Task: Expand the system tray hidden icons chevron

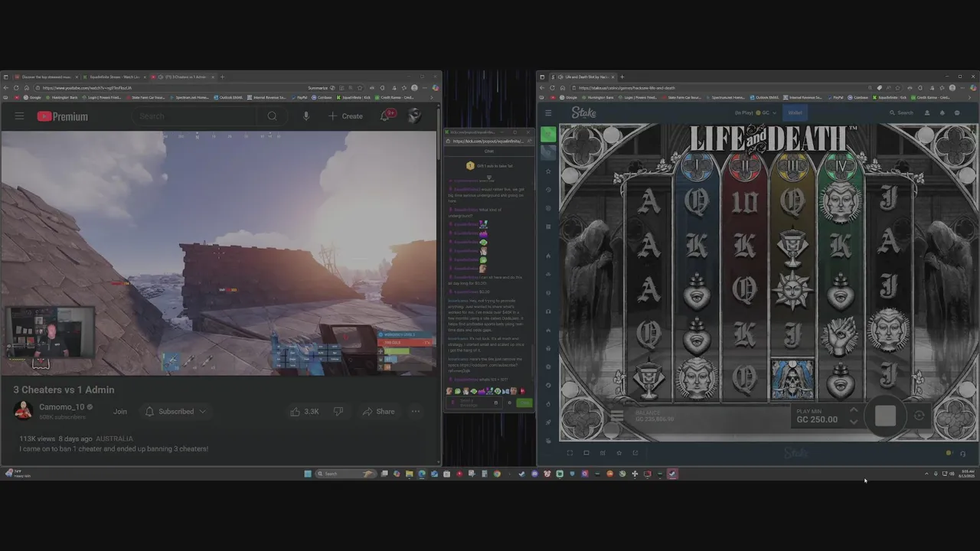Action: coord(926,474)
